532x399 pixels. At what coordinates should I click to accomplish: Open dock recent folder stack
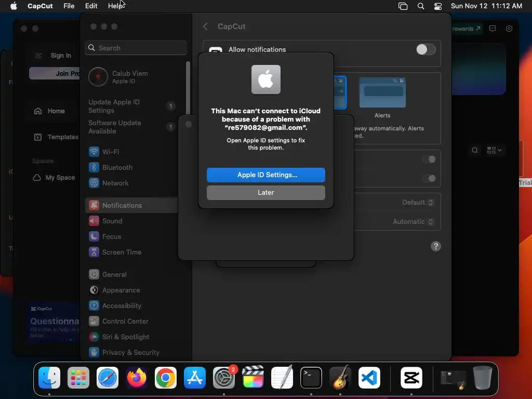[453, 378]
